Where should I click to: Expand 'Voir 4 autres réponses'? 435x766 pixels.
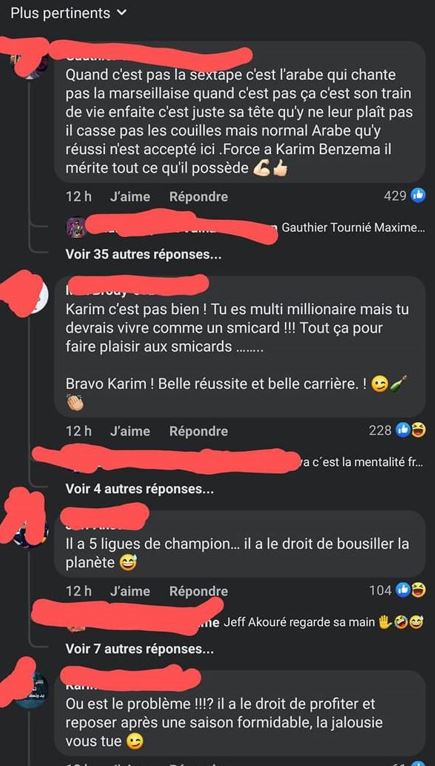tap(140, 489)
